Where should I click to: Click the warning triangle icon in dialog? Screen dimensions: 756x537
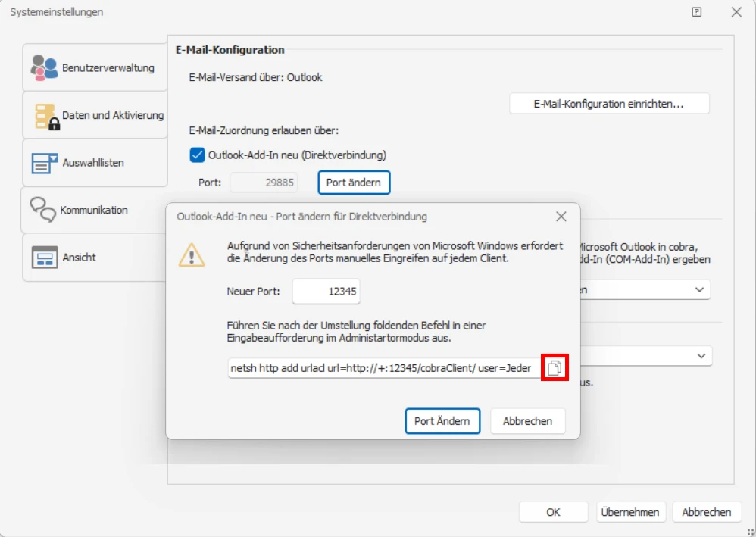tap(192, 254)
